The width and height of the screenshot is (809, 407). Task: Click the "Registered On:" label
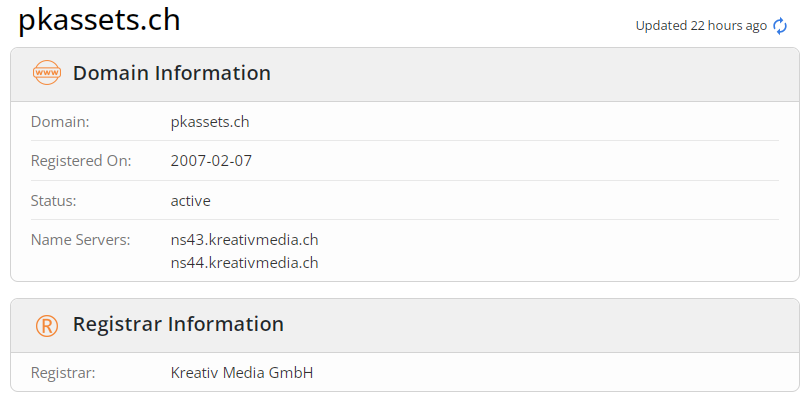[x=81, y=161]
